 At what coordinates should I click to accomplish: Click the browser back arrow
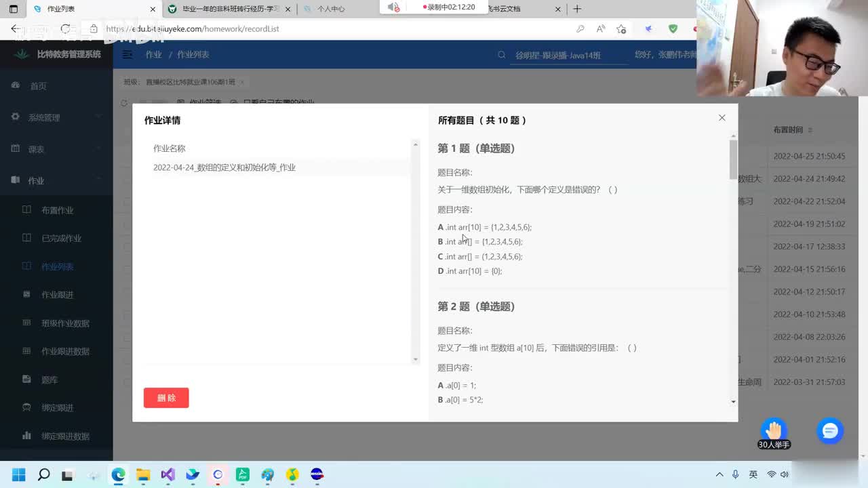[x=15, y=28]
